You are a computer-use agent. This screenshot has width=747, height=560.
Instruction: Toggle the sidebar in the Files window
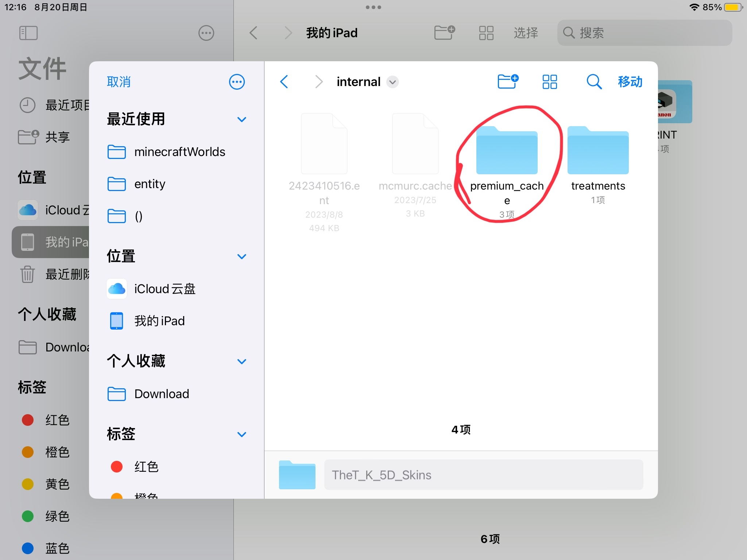click(x=28, y=33)
